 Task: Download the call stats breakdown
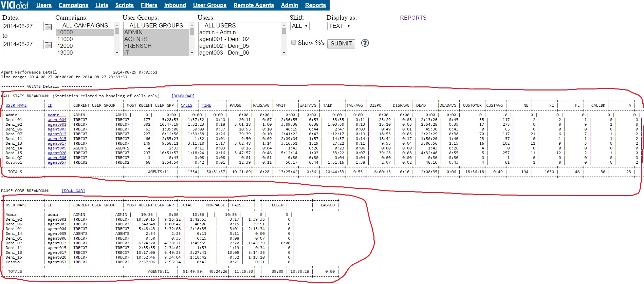[x=183, y=96]
